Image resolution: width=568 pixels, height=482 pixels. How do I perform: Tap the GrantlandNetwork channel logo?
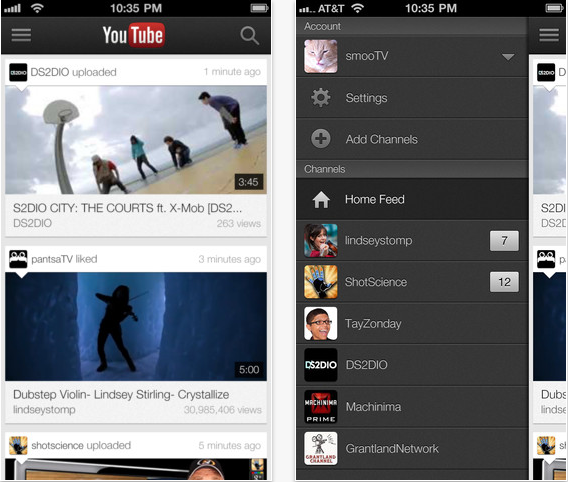click(321, 448)
